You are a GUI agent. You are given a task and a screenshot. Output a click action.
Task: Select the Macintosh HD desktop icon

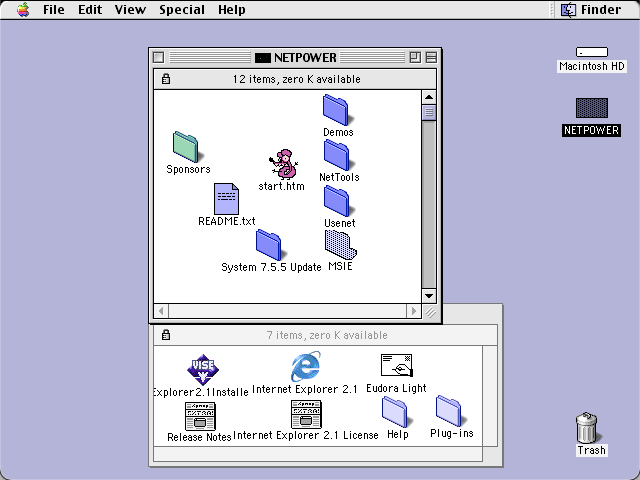pos(592,52)
